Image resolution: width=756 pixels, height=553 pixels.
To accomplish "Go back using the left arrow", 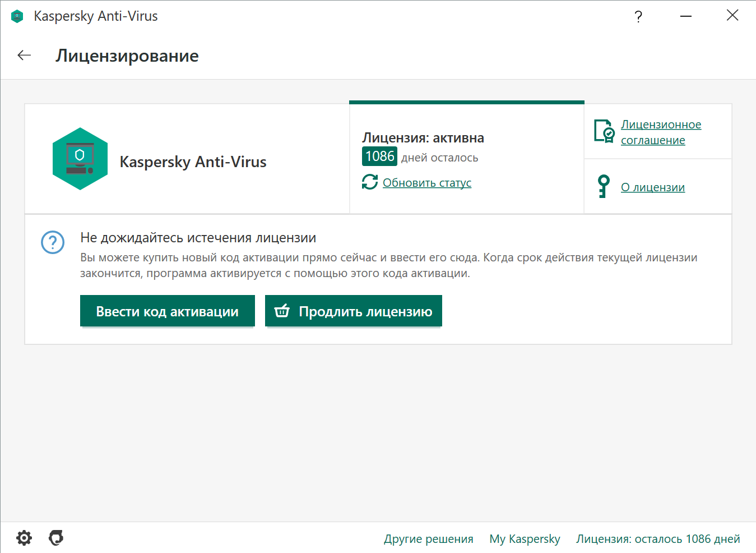I will click(24, 55).
